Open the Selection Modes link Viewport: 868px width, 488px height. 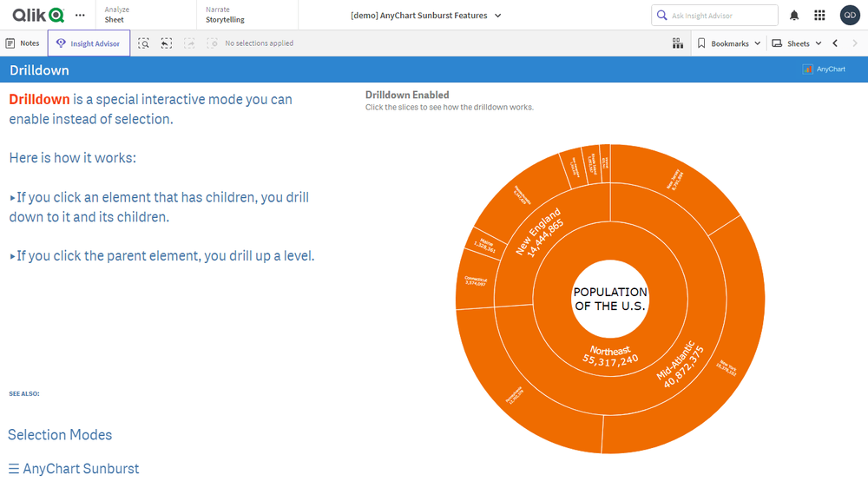tap(60, 435)
